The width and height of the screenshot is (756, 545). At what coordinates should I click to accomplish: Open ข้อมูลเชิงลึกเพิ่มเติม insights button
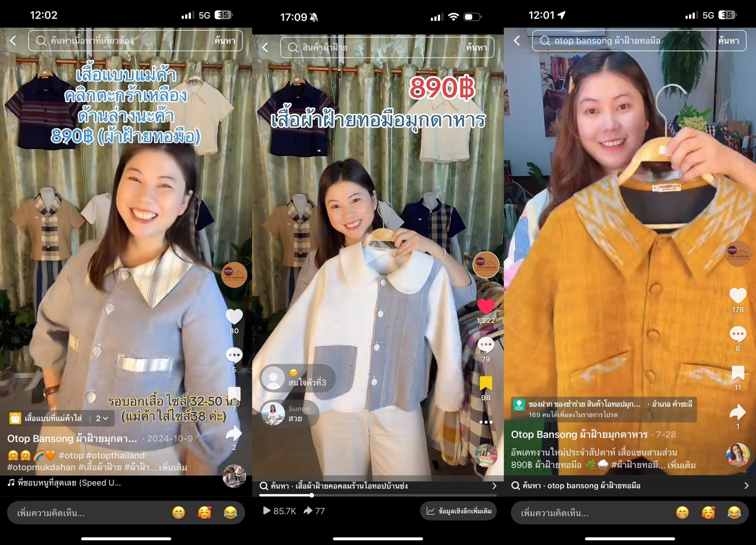pyautogui.click(x=458, y=511)
